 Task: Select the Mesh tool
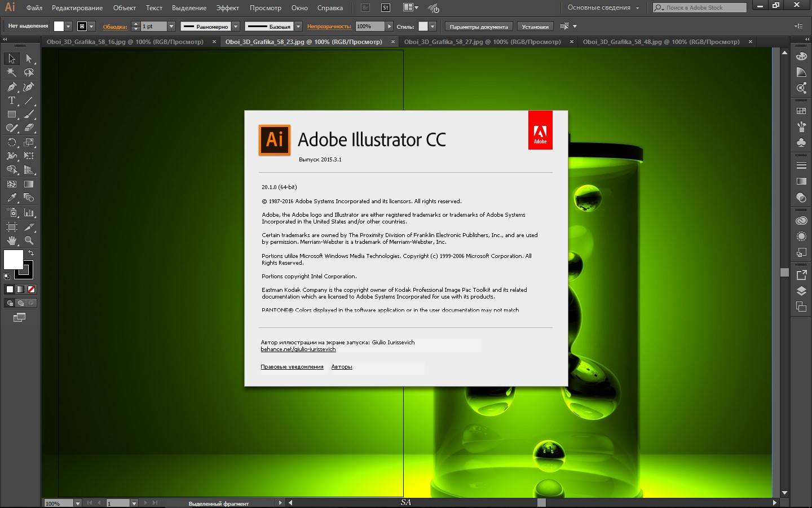11,184
